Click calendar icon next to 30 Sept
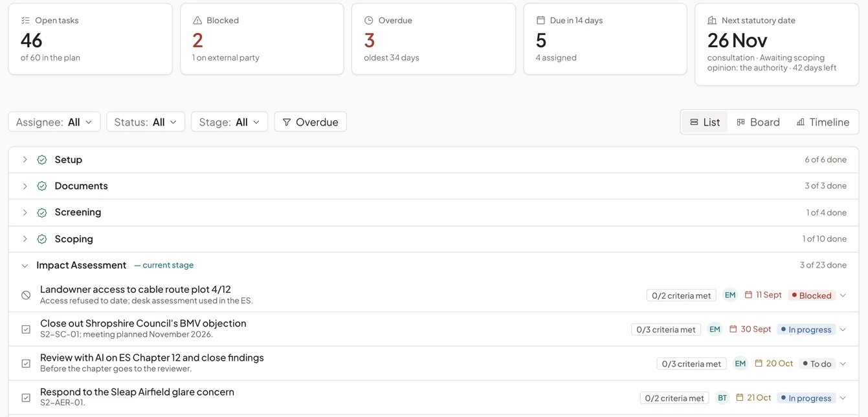 click(x=733, y=329)
